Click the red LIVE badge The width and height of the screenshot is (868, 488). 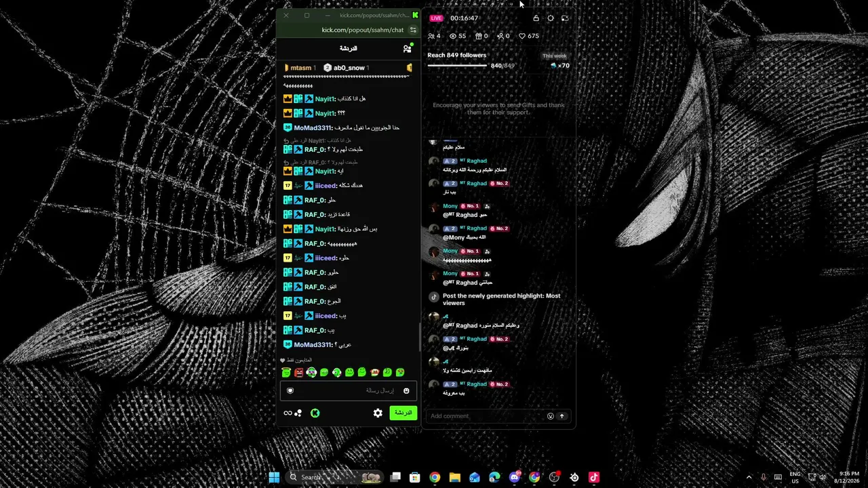[x=436, y=18]
